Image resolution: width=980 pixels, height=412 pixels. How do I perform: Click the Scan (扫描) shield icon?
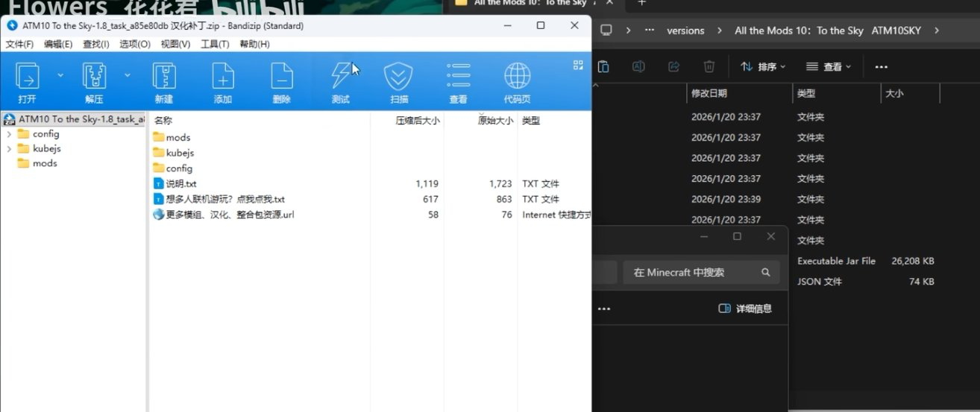pyautogui.click(x=398, y=77)
